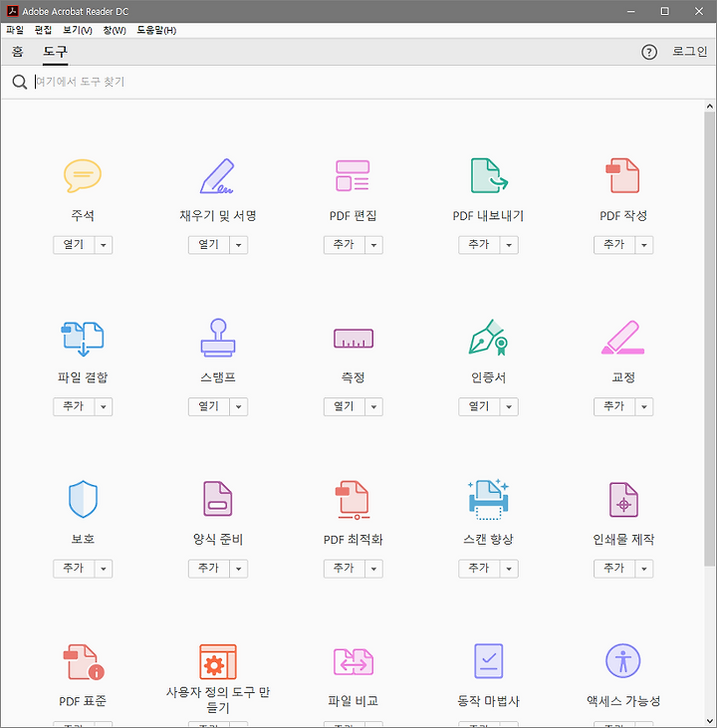Click the 스캔 향상 scanner icon

click(489, 500)
